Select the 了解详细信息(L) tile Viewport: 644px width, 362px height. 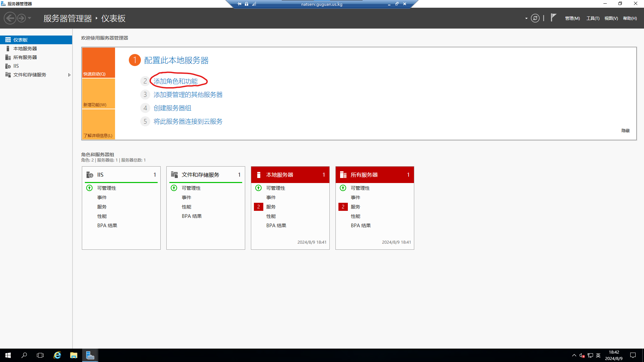click(x=99, y=124)
